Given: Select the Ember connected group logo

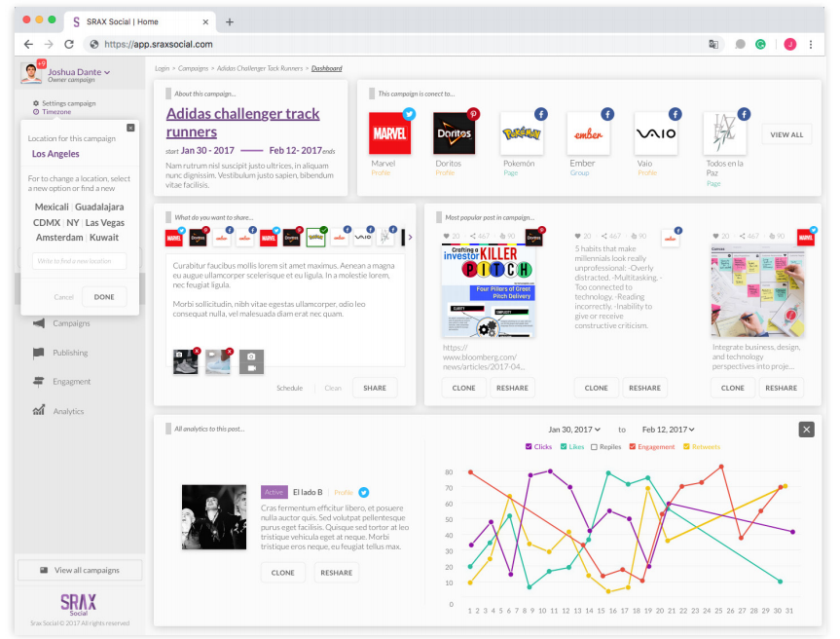Looking at the screenshot, I should click(x=588, y=133).
